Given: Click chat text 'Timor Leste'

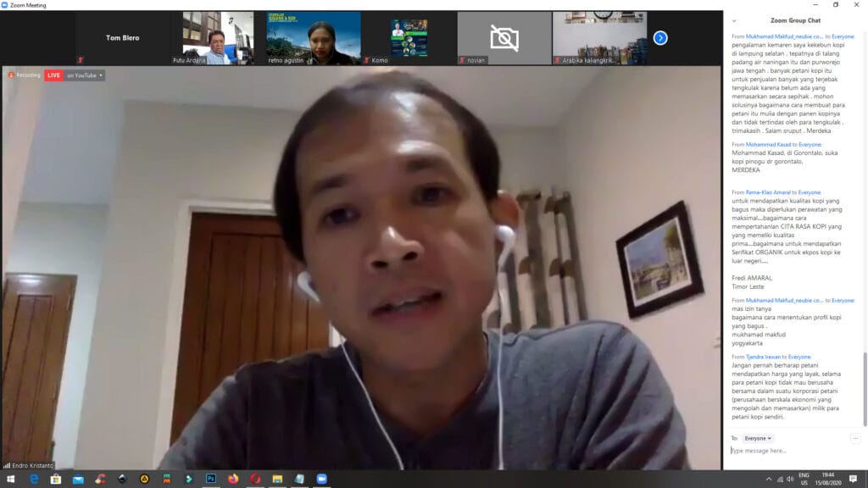Looking at the screenshot, I should point(748,286).
